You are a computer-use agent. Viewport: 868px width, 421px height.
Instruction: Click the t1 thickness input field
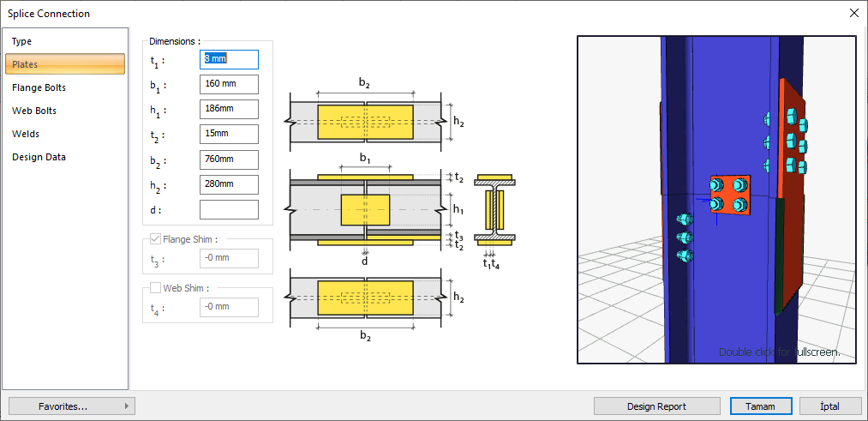click(229, 60)
